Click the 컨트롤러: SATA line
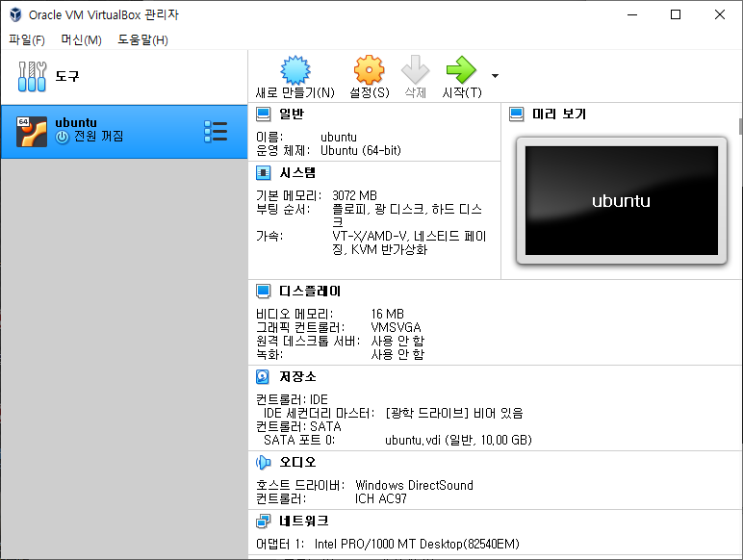The height and width of the screenshot is (560, 743). (298, 426)
